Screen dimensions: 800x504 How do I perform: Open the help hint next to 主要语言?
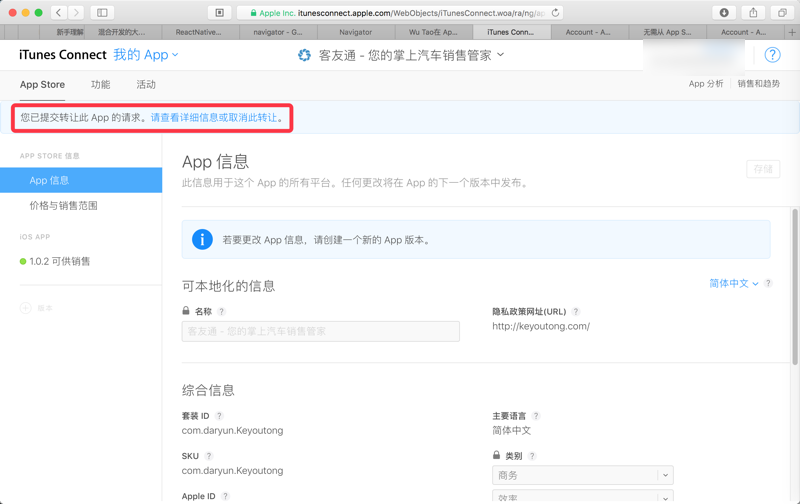[536, 416]
